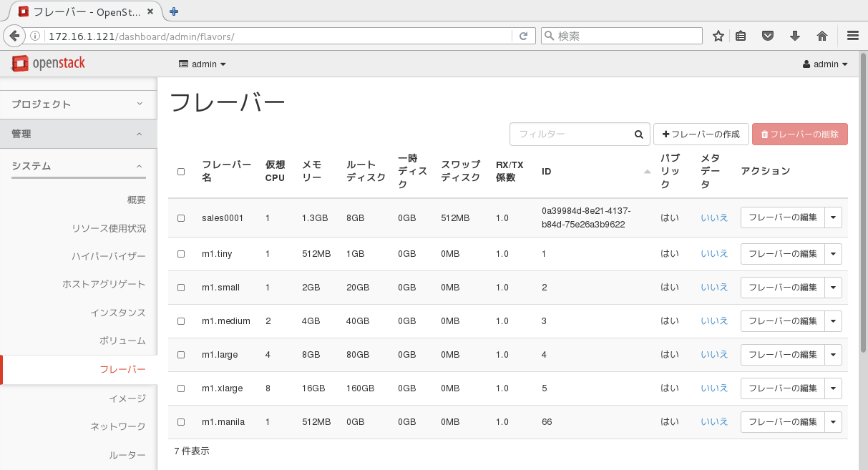
Task: Expand action dropdown arrow for m1.tiny
Action: click(833, 254)
